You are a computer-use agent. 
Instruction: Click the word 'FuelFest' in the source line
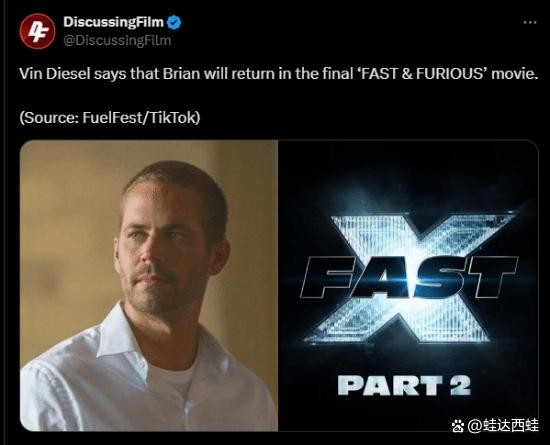click(x=112, y=117)
